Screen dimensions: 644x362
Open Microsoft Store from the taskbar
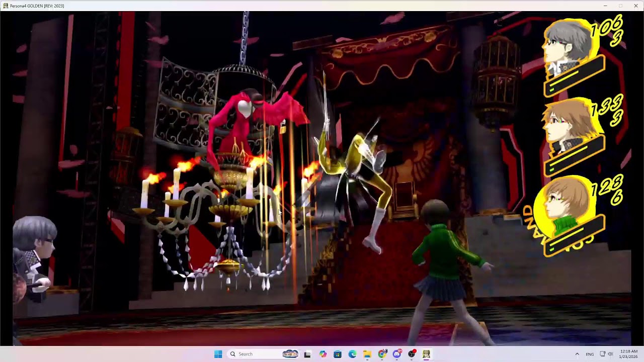[x=338, y=354]
